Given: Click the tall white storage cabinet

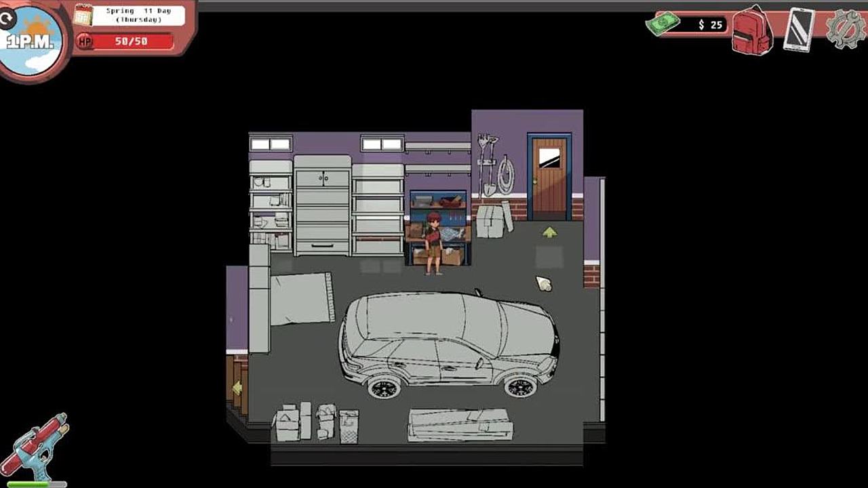Looking at the screenshot, I should pyautogui.click(x=322, y=205).
